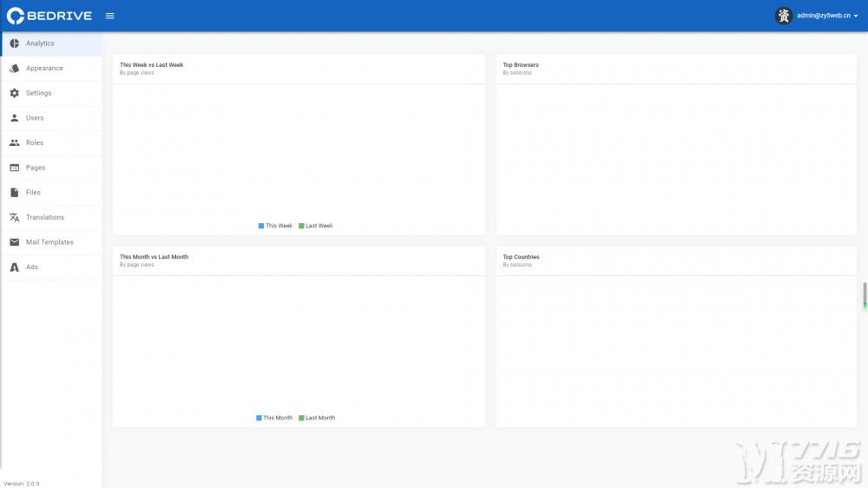Click the page vertical scrollbar thumb
This screenshot has height=488, width=868.
tap(865, 295)
